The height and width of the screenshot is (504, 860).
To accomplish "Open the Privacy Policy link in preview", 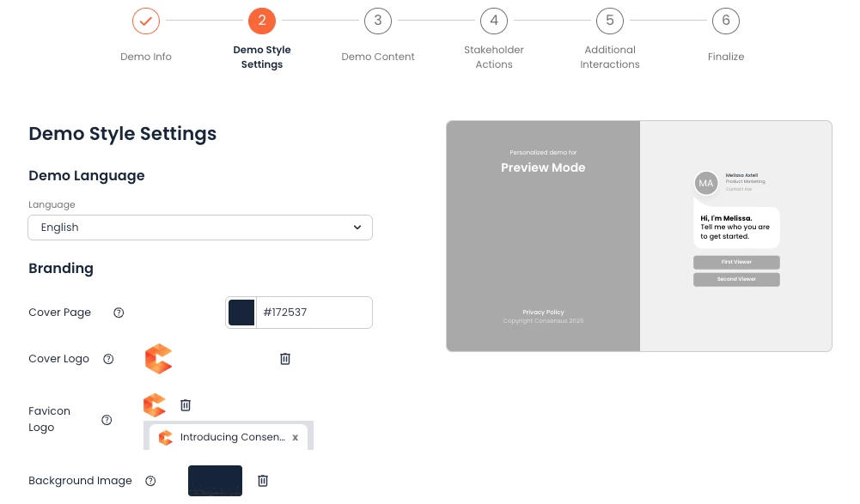I will pos(543,313).
